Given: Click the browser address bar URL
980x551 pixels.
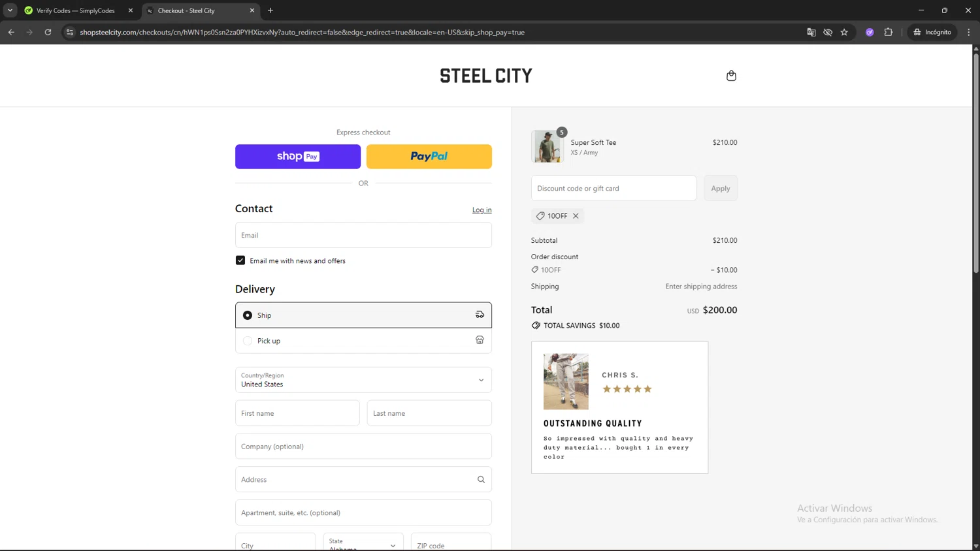Looking at the screenshot, I should point(302,32).
